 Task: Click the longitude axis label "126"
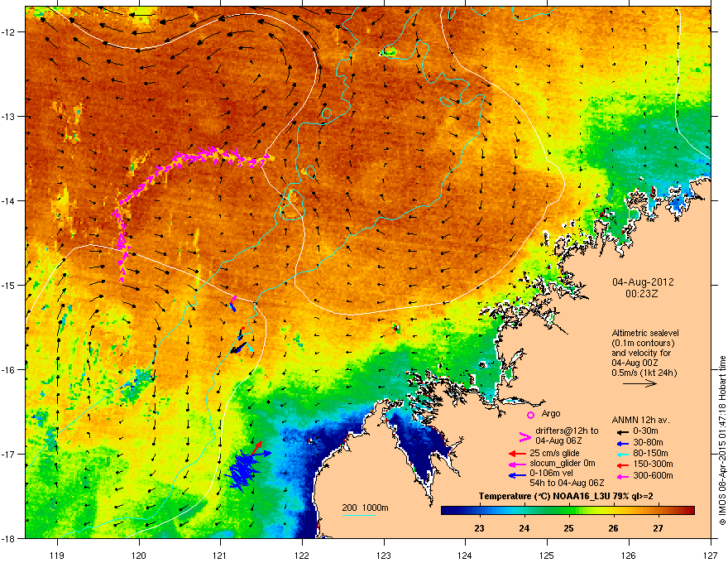pos(629,555)
